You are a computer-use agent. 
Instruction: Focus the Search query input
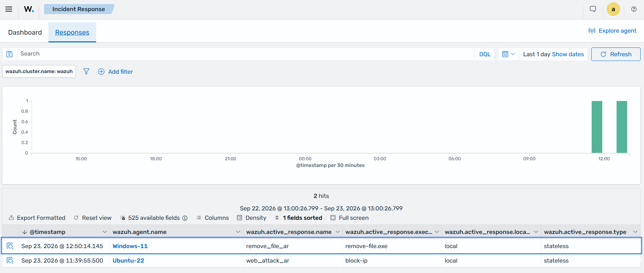(x=246, y=54)
